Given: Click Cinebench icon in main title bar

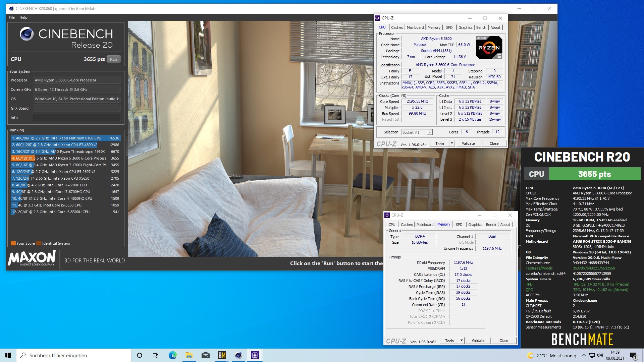Looking at the screenshot, I should click(x=11, y=9).
